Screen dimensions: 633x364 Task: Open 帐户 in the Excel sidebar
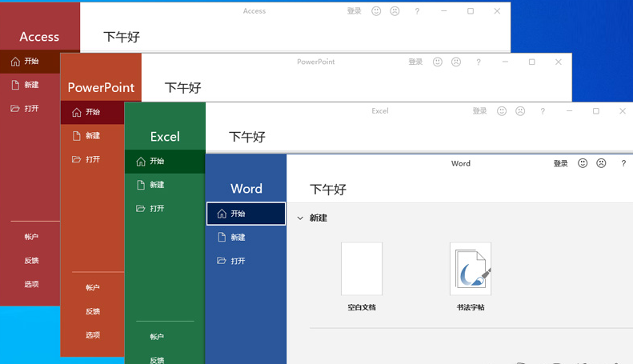tap(157, 337)
